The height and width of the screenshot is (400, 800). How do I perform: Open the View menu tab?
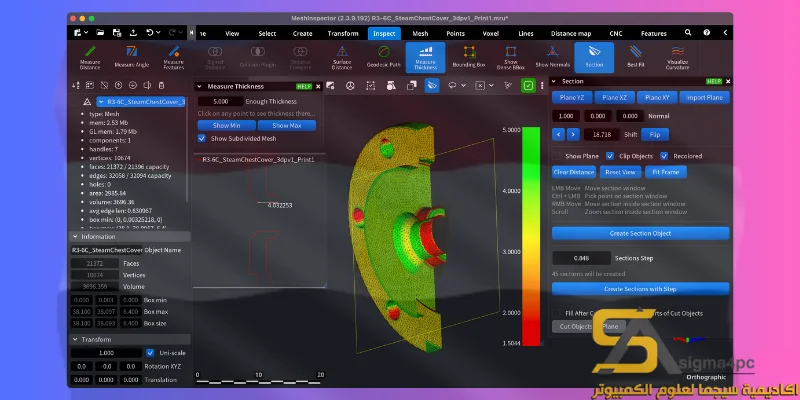[232, 34]
